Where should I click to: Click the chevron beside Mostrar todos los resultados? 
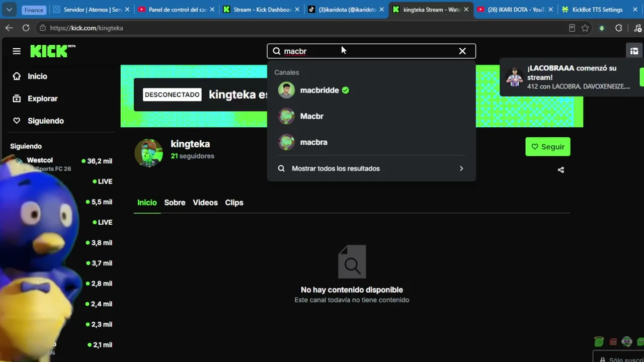coord(461,168)
